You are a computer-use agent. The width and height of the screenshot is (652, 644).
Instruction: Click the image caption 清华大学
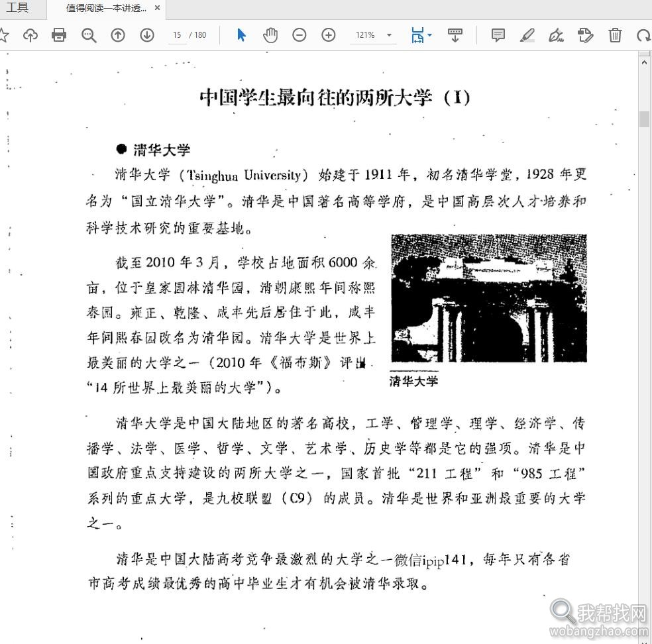(413, 381)
